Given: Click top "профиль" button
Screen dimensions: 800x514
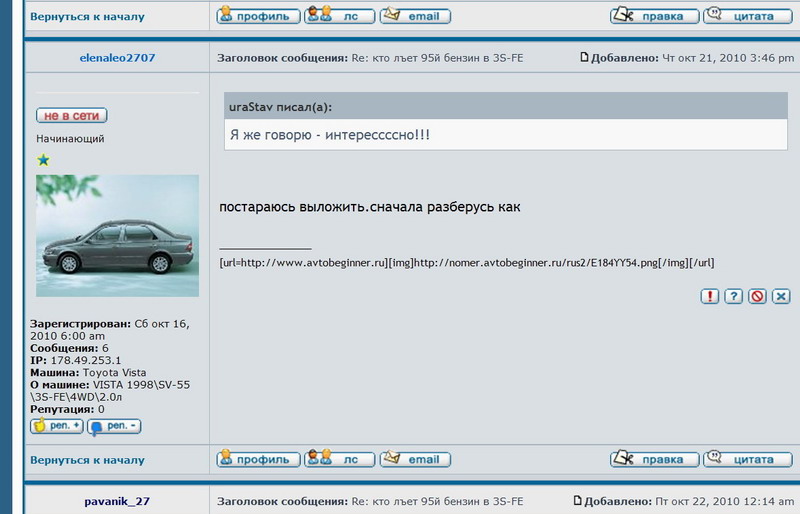Looking at the screenshot, I should coord(259,16).
